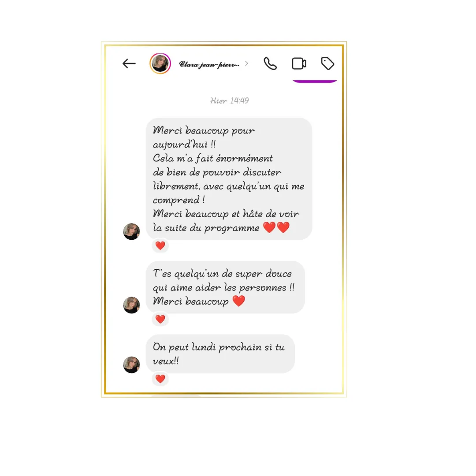
Task: Click the purple bar under the tag icon
Action: (x=315, y=81)
